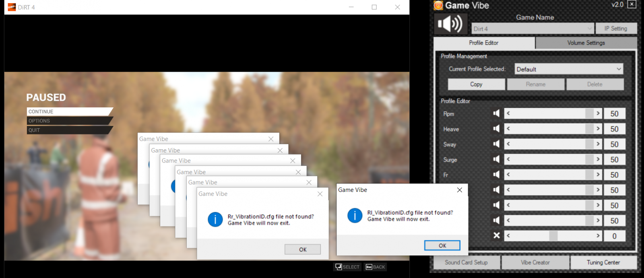Screen dimensions: 644x278
Task: Mute the Sway channel speaker icon
Action: point(497,144)
